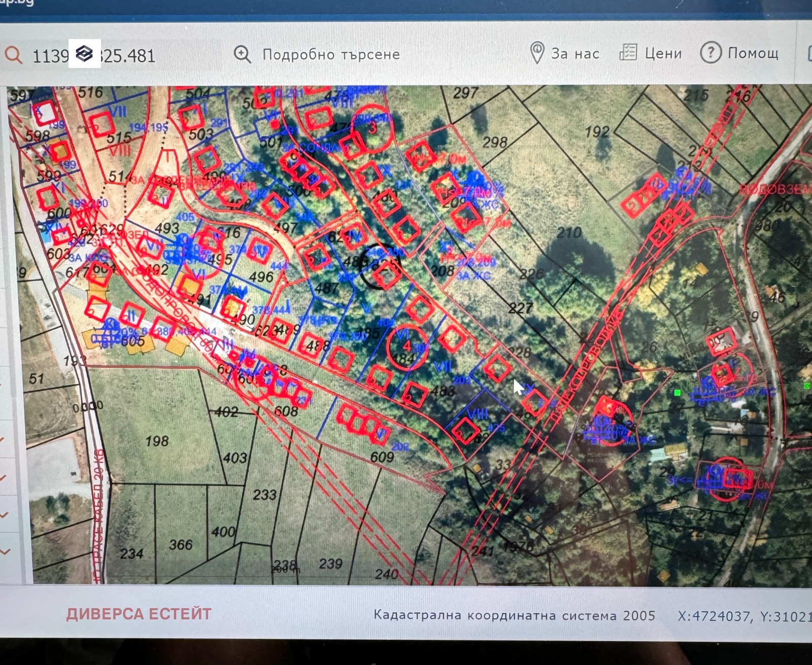The width and height of the screenshot is (812, 665).
Task: Expand the topmost chevron in the left panel
Action: pyautogui.click(x=3, y=439)
